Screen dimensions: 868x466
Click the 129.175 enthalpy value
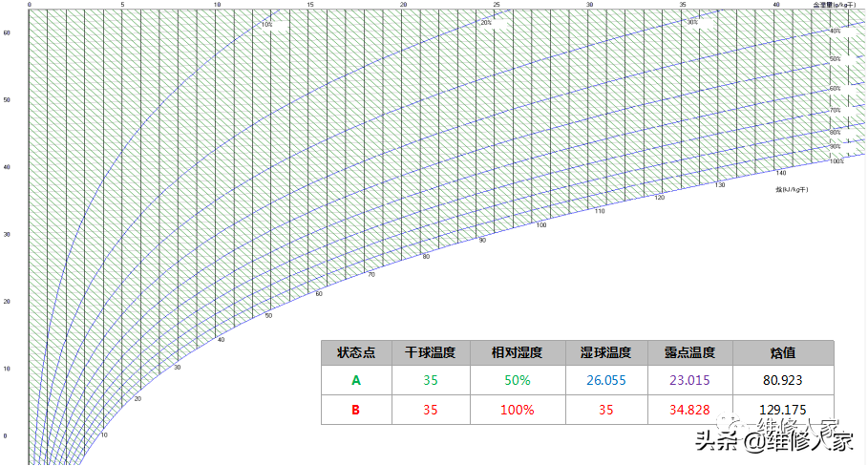coord(783,410)
